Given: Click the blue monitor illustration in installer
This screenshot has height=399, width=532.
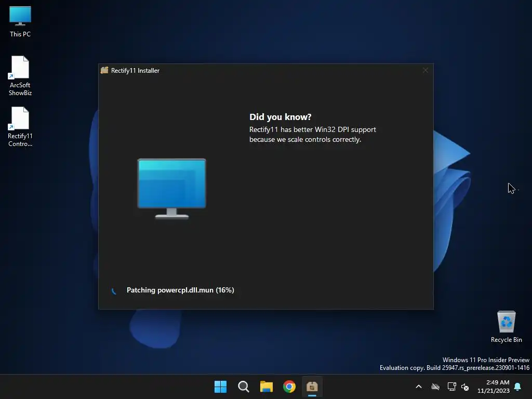Looking at the screenshot, I should [171, 189].
